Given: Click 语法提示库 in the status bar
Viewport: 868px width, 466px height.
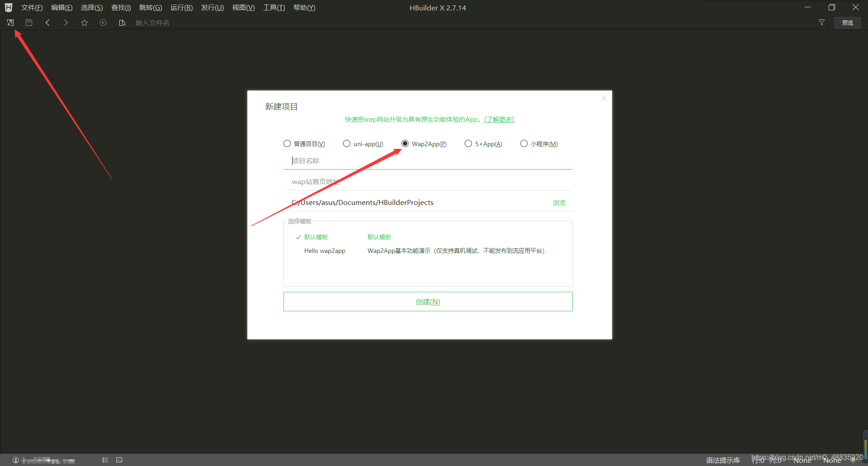Looking at the screenshot, I should pos(723,460).
